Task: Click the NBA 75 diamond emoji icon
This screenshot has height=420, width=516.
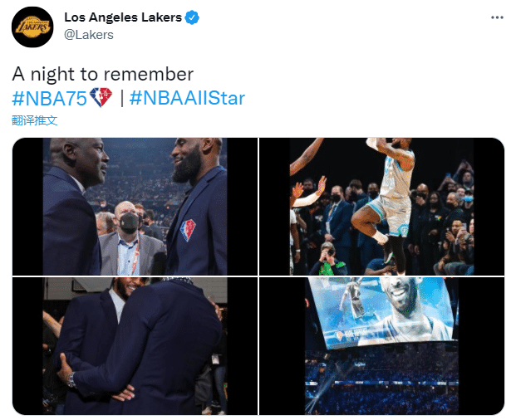Action: coord(101,97)
